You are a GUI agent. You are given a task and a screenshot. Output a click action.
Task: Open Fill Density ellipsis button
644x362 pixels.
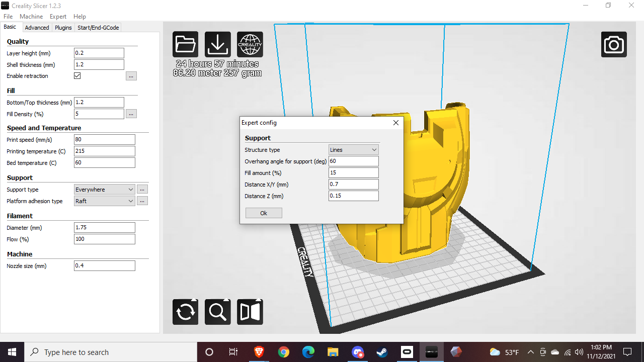pos(131,114)
